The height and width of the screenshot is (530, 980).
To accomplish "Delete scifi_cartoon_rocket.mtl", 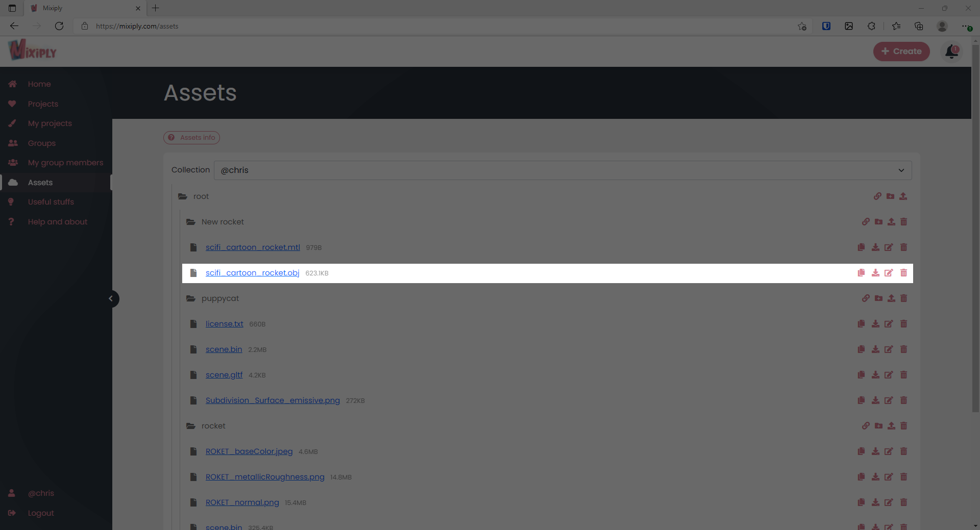I will tap(904, 247).
